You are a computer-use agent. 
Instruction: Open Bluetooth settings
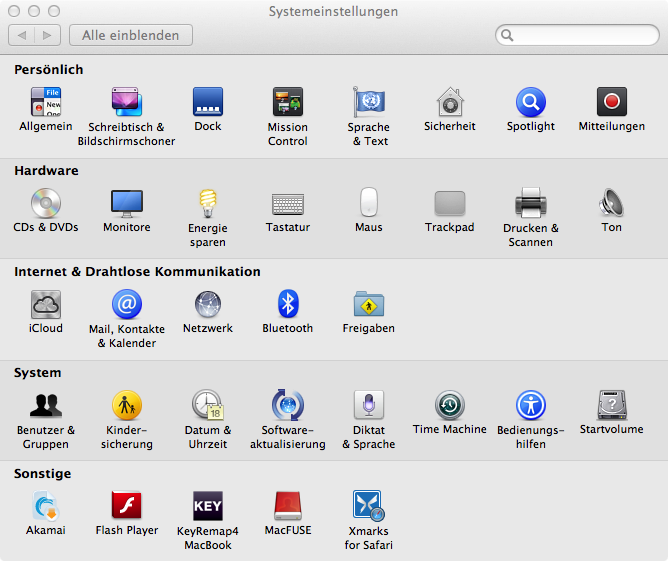288,305
